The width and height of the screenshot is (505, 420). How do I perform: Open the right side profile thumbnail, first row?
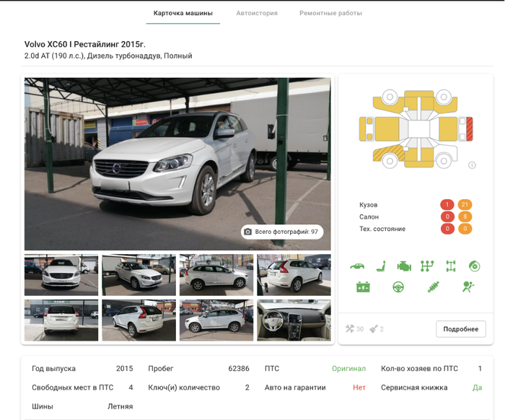(216, 275)
